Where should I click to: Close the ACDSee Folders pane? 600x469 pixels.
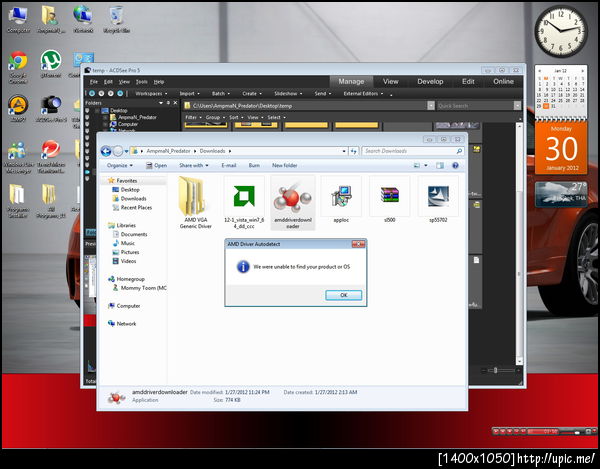[x=175, y=103]
